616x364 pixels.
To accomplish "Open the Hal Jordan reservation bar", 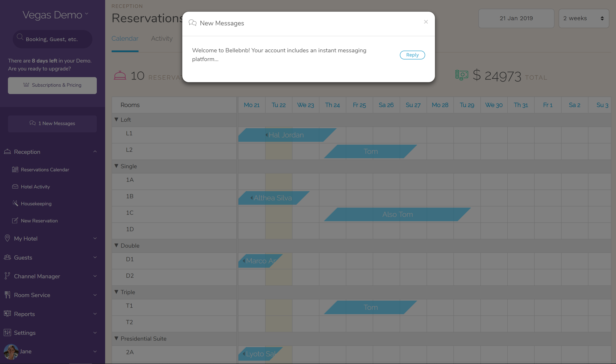I will pos(287,135).
